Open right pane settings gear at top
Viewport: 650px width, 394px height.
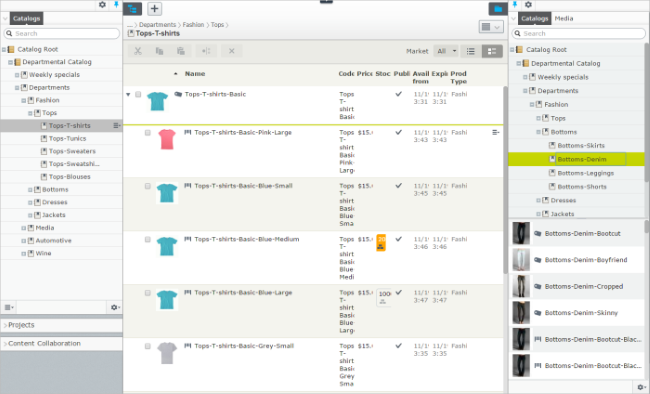pyautogui.click(x=528, y=5)
